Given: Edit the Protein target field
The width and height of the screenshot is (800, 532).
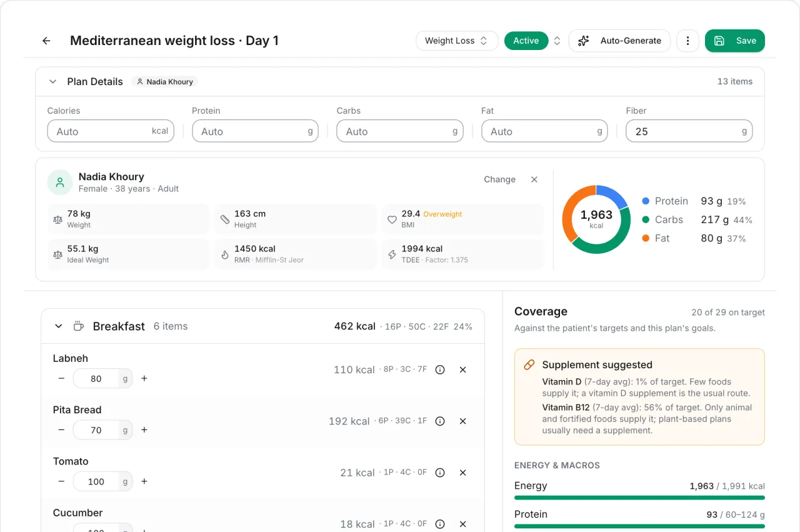Looking at the screenshot, I should point(255,131).
